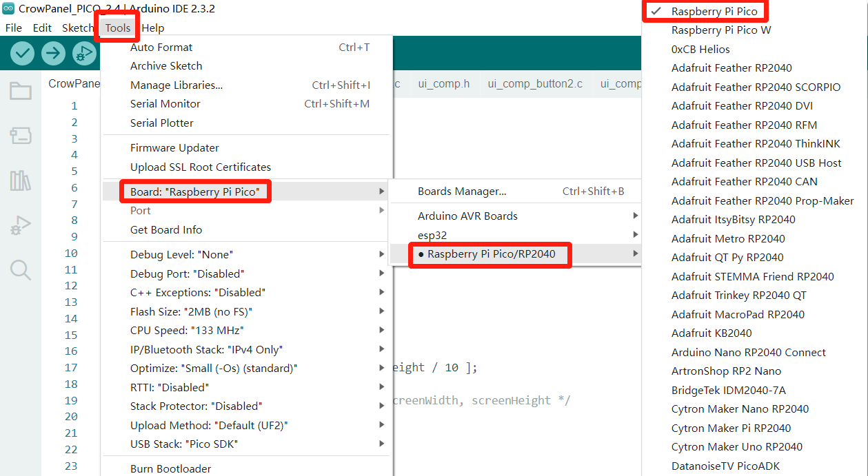Screen dimensions: 868x476
Task: Expand Debug Port: "Disabled" options
Action: click(x=248, y=274)
